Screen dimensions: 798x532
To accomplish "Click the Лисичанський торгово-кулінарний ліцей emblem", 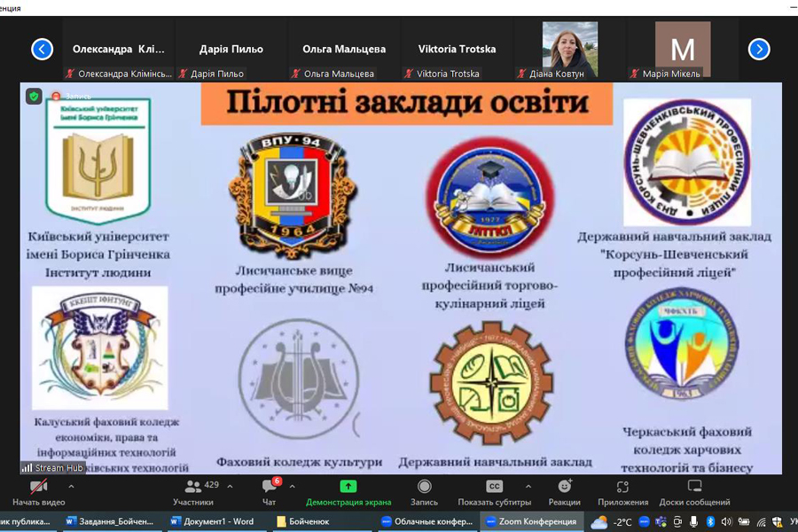I will [490, 196].
